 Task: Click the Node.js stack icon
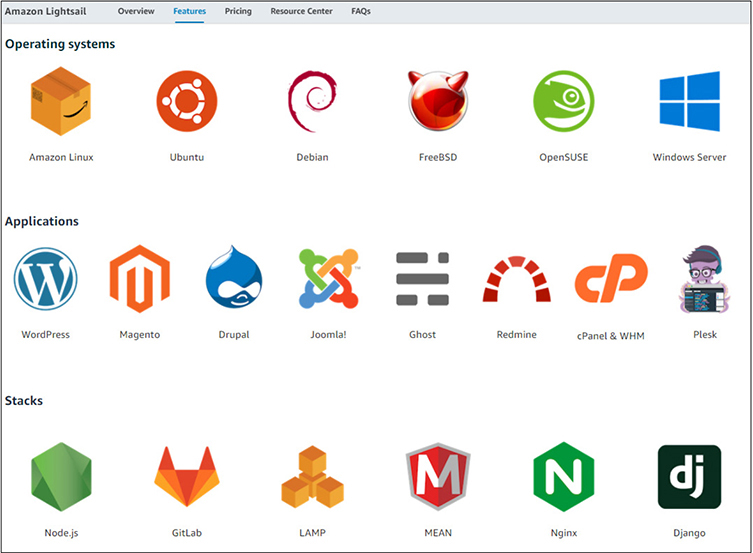(61, 477)
